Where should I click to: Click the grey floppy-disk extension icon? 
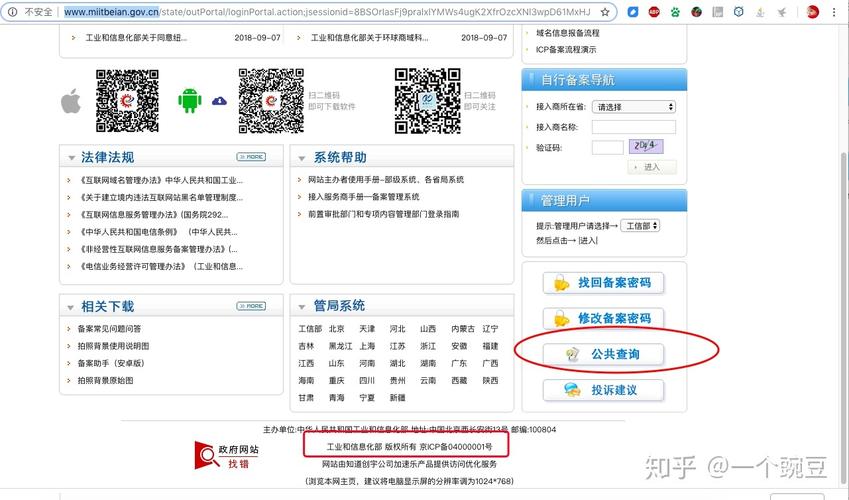[717, 12]
